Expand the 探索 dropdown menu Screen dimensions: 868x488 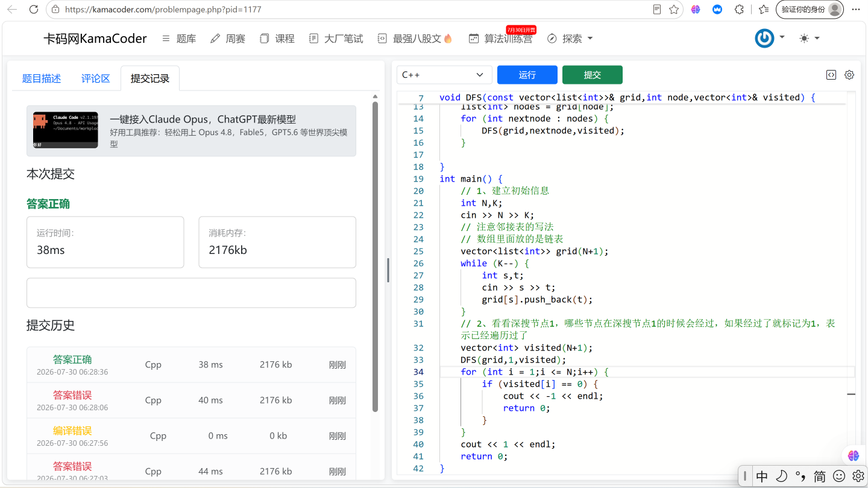click(x=570, y=39)
